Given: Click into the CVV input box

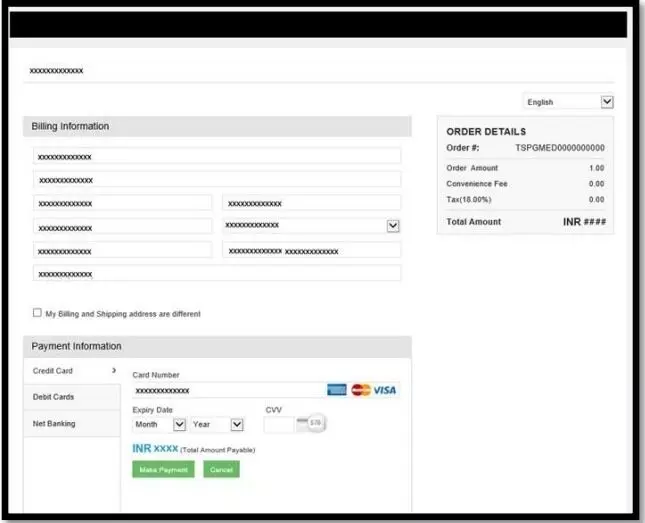Looking at the screenshot, I should click(279, 425).
